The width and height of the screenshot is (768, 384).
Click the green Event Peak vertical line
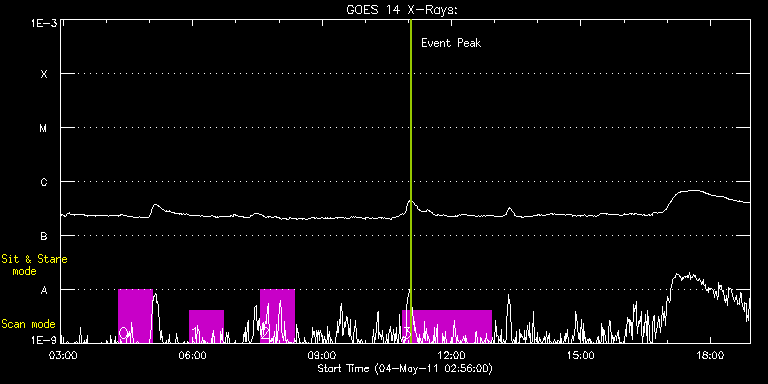click(411, 181)
